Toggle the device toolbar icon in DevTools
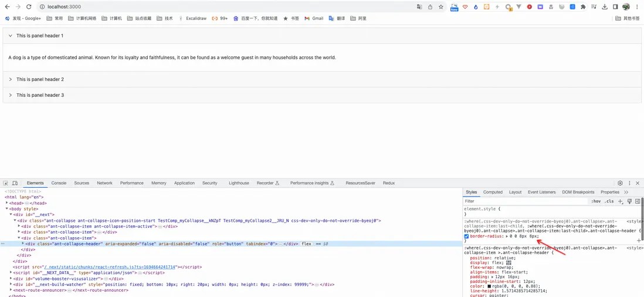 (15, 183)
